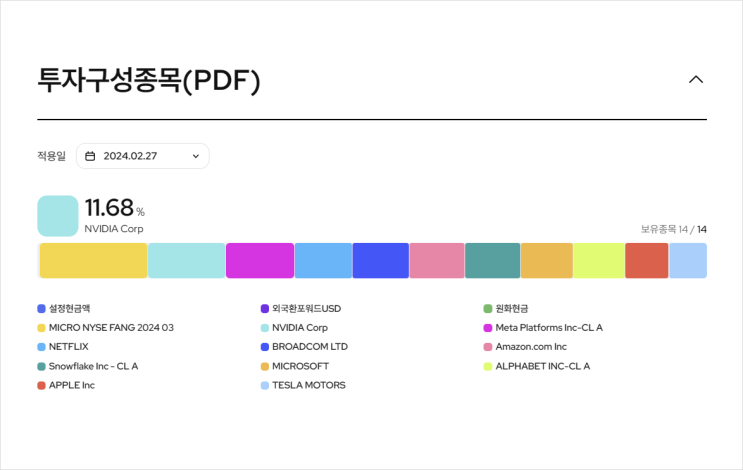
Task: Toggle 외국환포워드USD legend item
Action: click(x=301, y=308)
